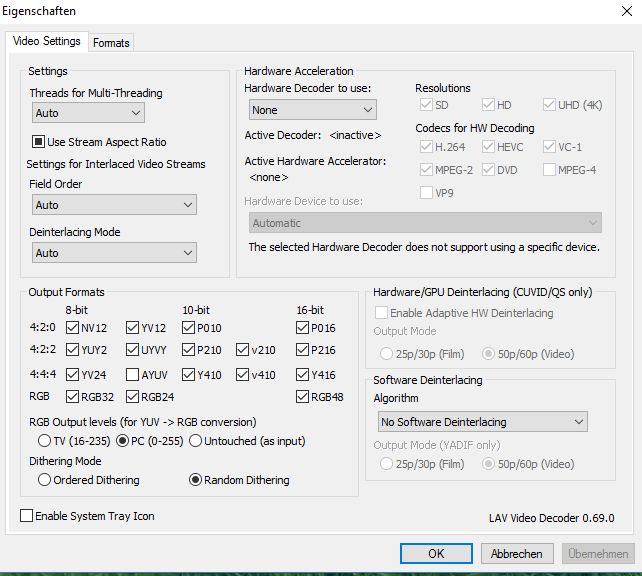Confirm settings with OK button
The image size is (642, 576).
(x=436, y=553)
